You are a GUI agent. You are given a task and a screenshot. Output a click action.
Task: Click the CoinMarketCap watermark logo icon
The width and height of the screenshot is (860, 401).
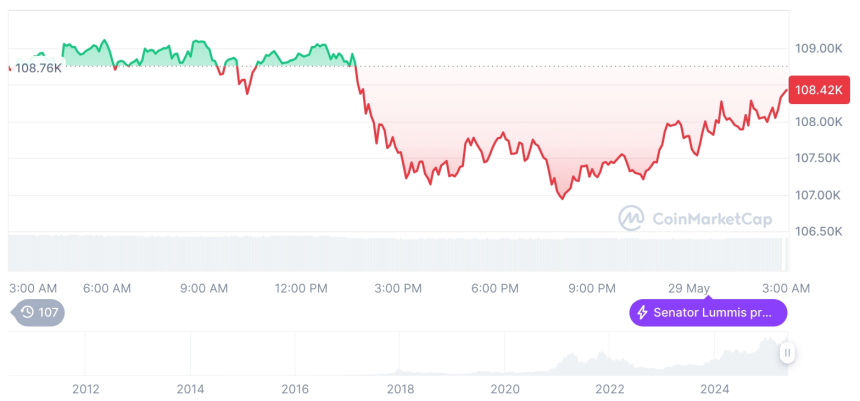tap(631, 217)
